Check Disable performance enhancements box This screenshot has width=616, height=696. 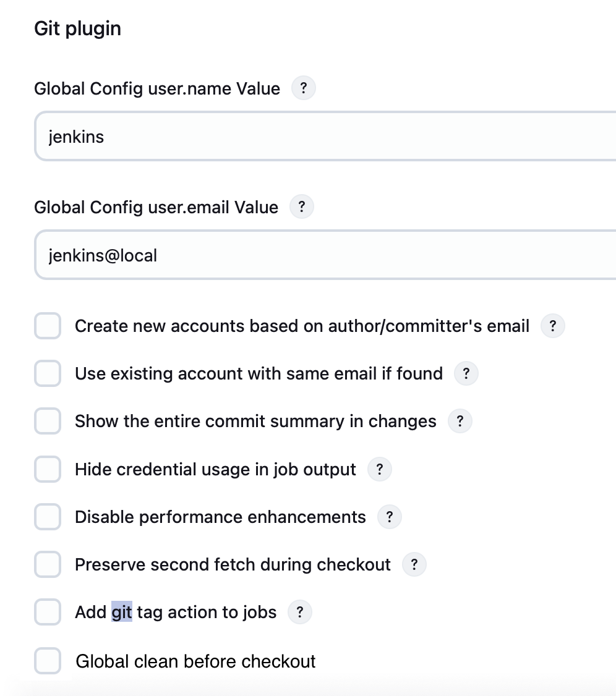(x=48, y=517)
